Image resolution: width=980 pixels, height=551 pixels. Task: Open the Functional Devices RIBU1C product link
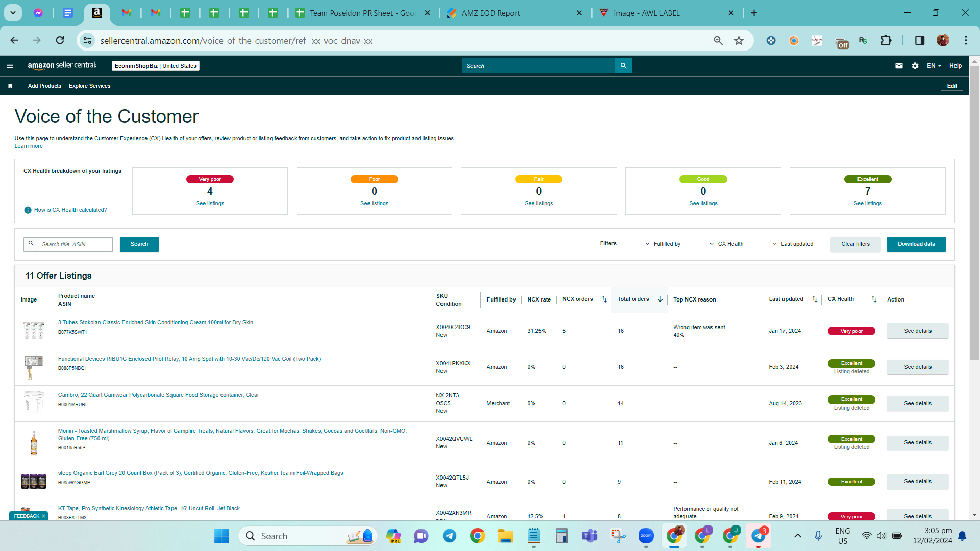(x=189, y=359)
